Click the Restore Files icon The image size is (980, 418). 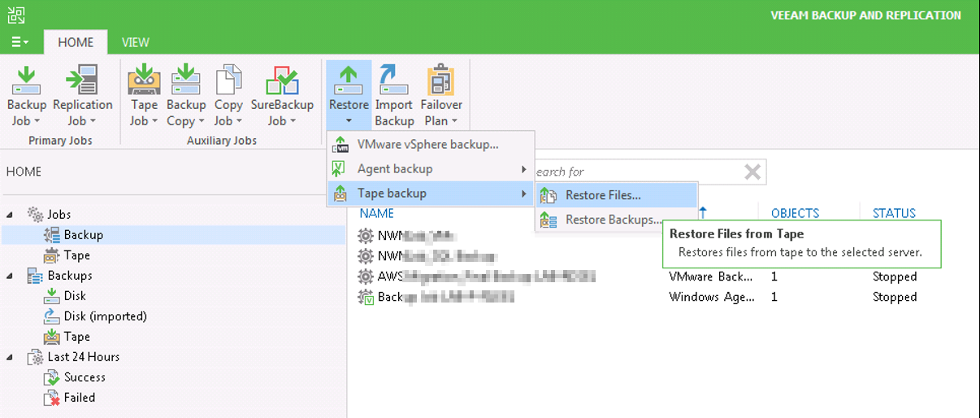[x=549, y=195]
